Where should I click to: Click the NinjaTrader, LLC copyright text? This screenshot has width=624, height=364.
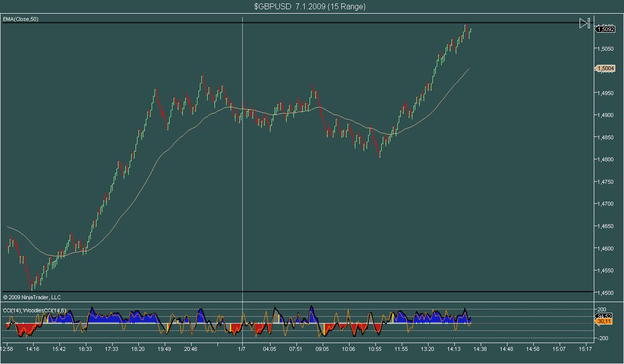(32, 297)
